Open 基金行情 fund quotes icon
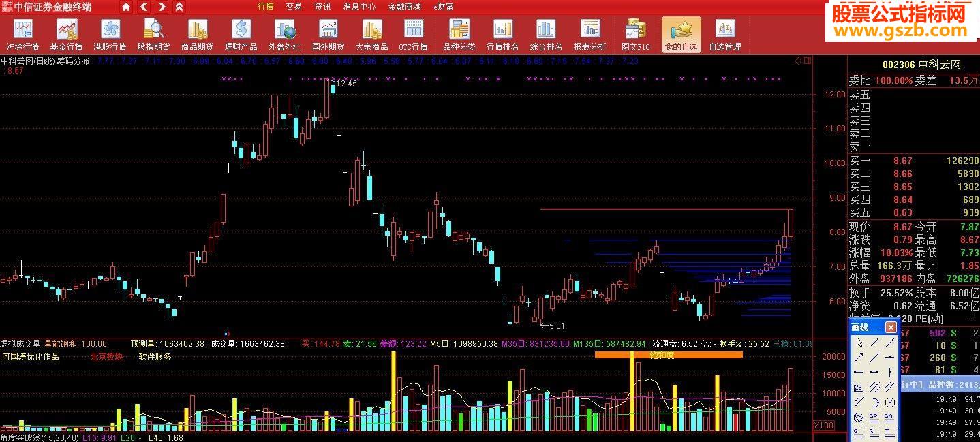The height and width of the screenshot is (442, 980). point(66,34)
